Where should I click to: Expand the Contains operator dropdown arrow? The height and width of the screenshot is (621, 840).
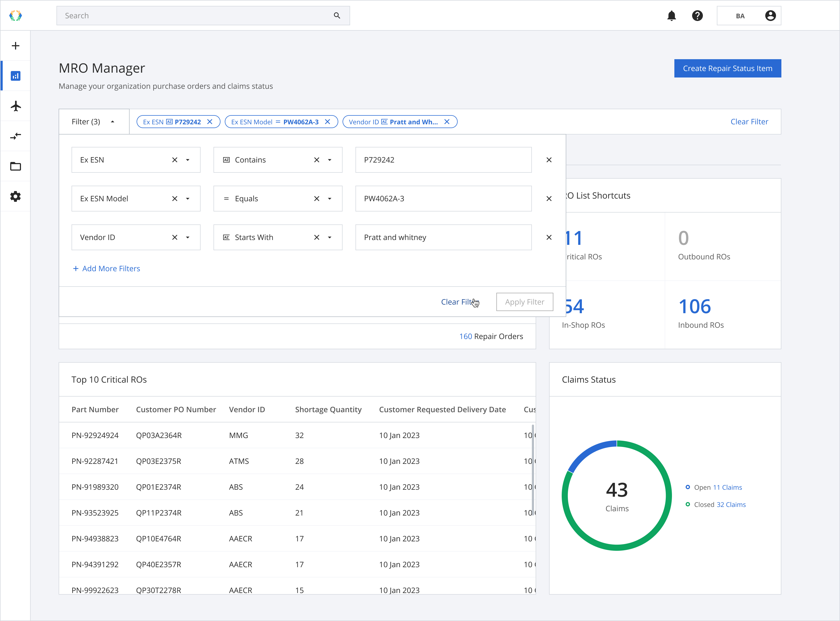click(x=330, y=160)
